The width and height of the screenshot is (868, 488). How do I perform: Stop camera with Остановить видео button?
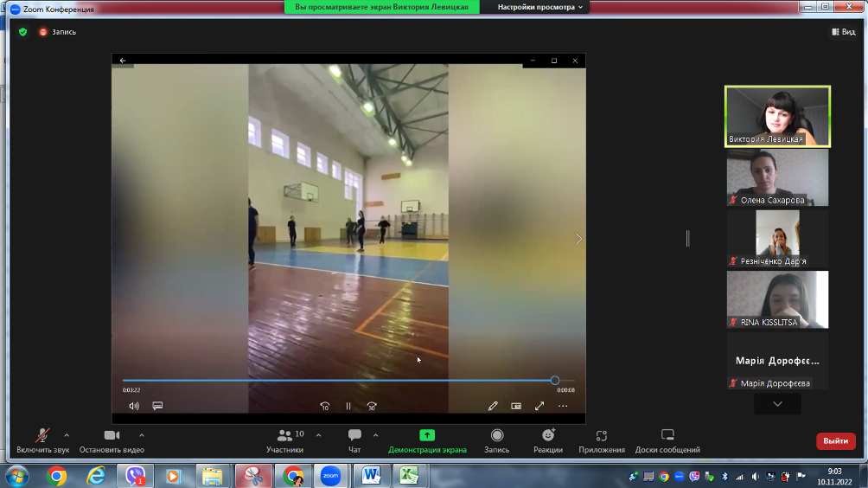pyautogui.click(x=112, y=436)
